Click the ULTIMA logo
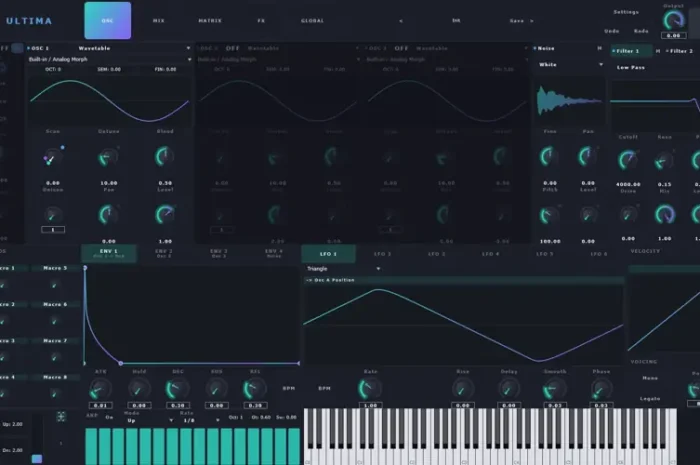Screen dimensions: 700x465 29,21
